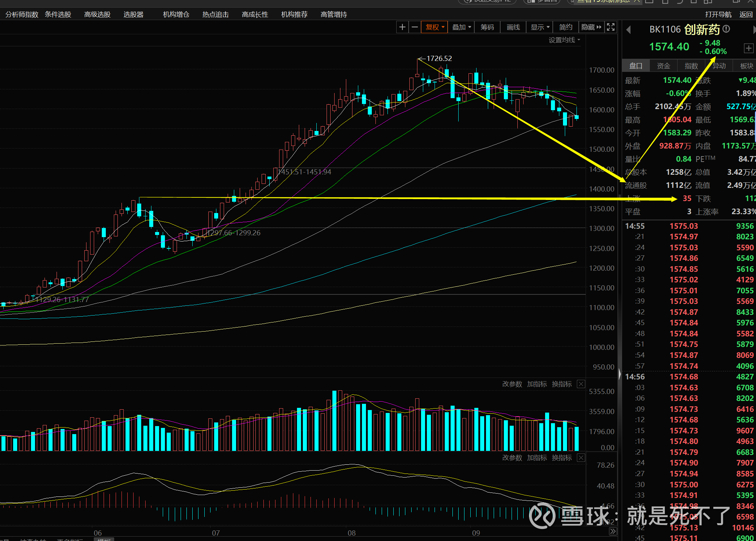Toggle fullscreen chart icon

point(610,27)
